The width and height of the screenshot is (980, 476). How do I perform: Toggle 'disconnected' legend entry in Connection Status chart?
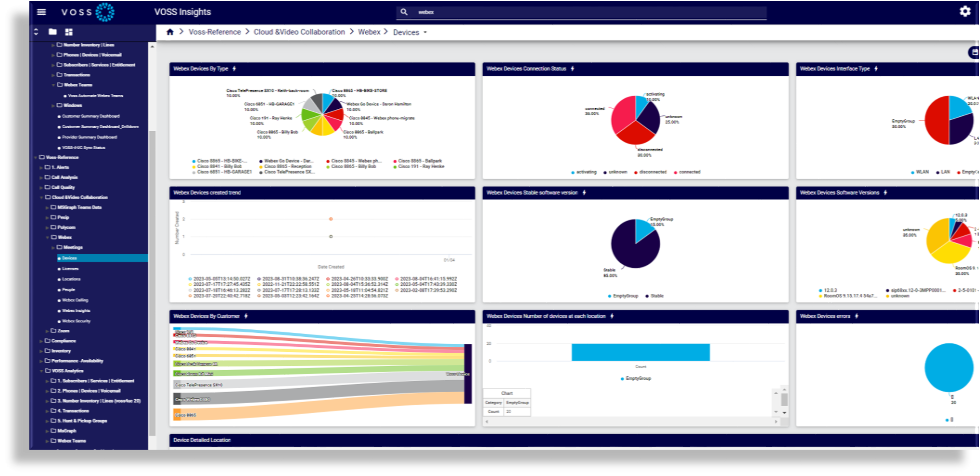coord(650,172)
